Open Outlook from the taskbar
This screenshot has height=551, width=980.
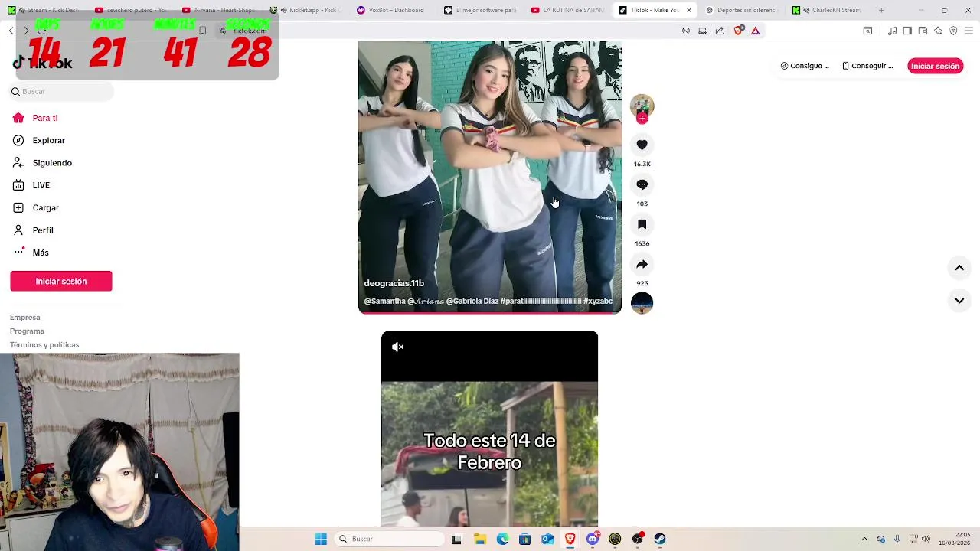coord(547,539)
